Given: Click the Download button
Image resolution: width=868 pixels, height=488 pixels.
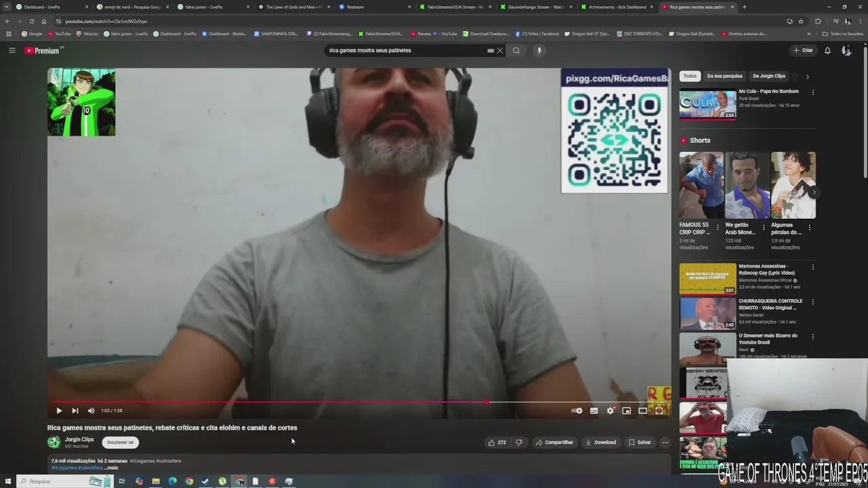Looking at the screenshot, I should click(601, 442).
